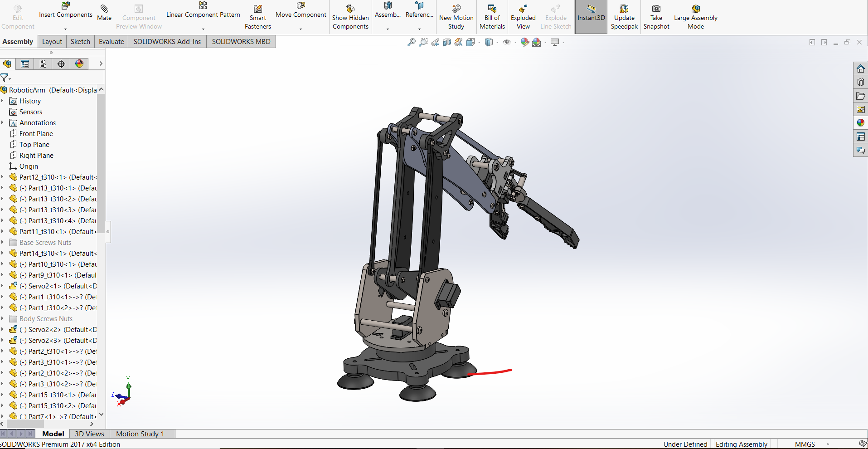Click Zoom to Fit icon
This screenshot has width=868, height=449.
[412, 42]
